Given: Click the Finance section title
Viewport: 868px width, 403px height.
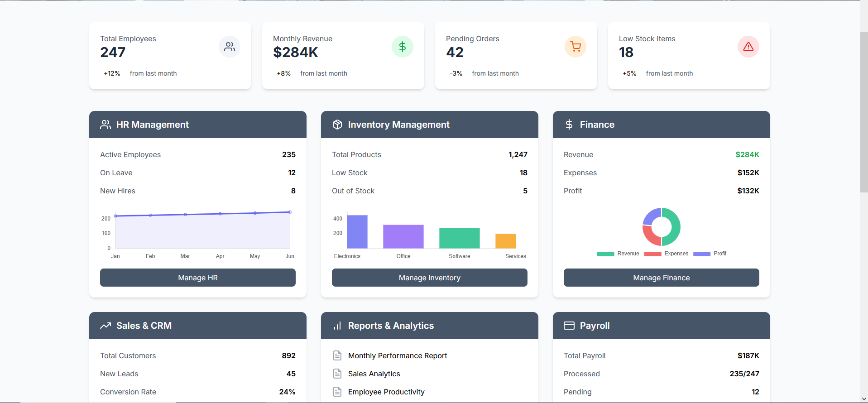Looking at the screenshot, I should (597, 125).
